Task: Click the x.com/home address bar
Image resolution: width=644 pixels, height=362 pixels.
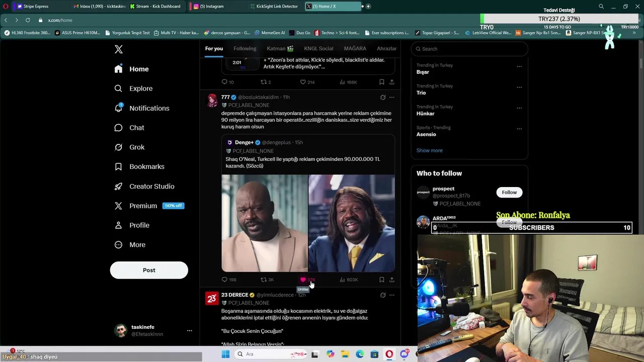Action: (60, 20)
